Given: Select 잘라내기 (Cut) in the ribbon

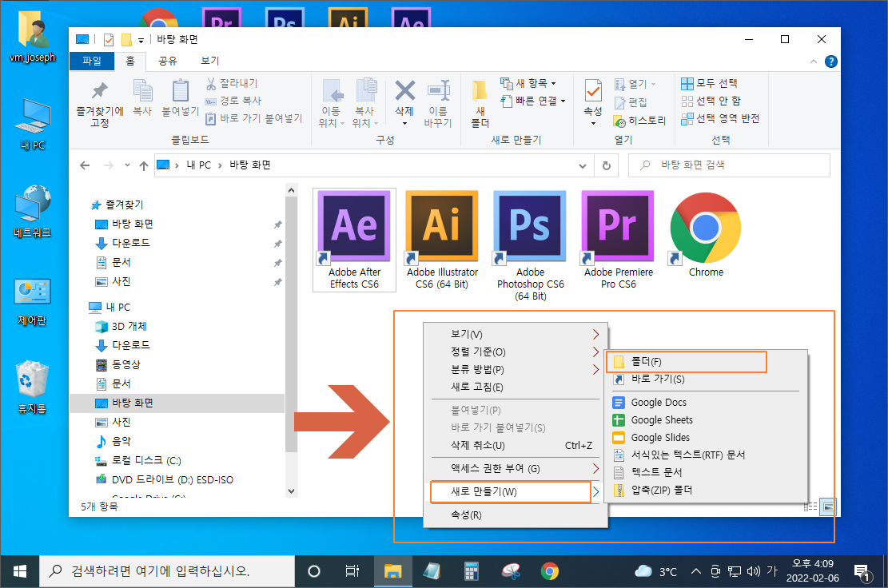Looking at the screenshot, I should (x=232, y=83).
